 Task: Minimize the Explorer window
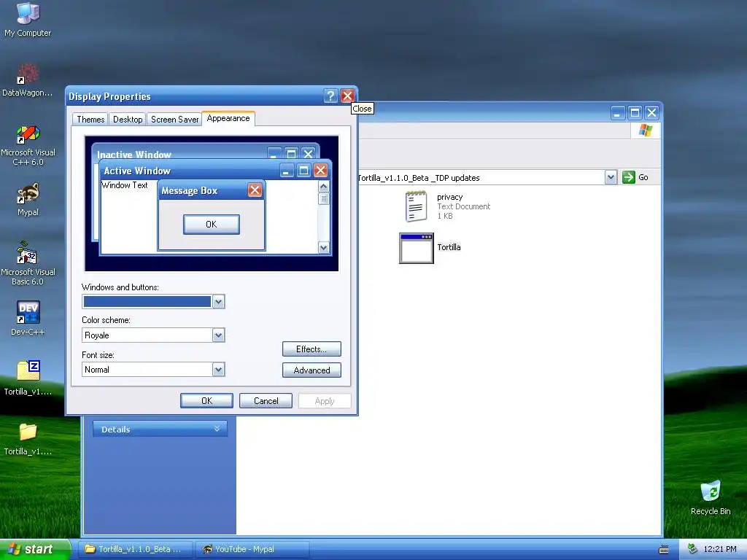(617, 113)
